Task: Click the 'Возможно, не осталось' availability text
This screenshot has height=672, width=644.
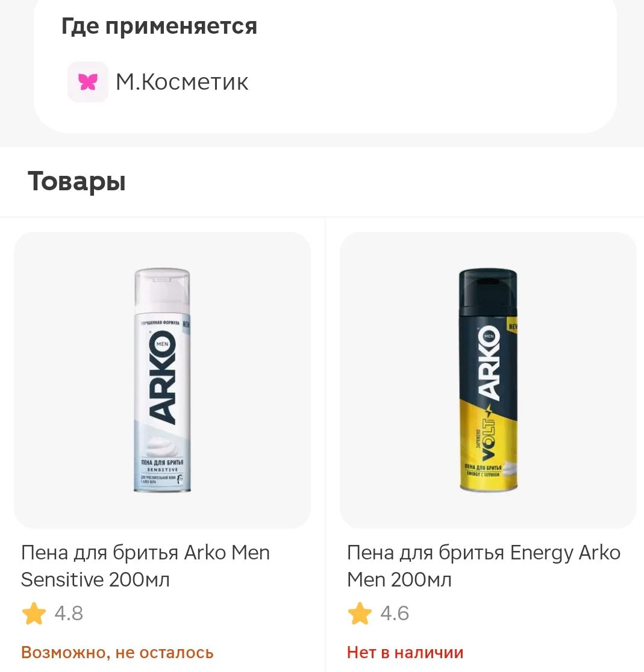Action: pos(117,652)
